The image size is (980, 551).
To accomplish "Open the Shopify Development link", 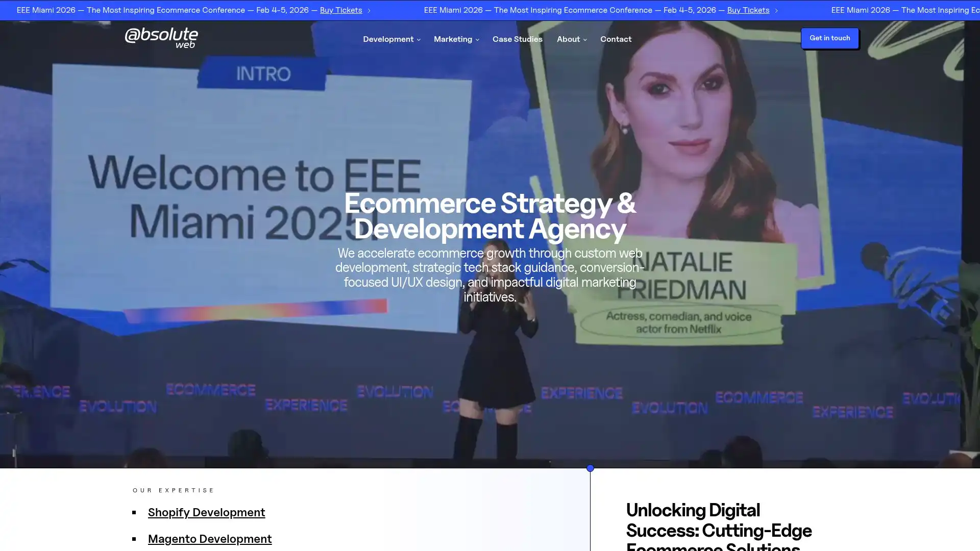I will 206,512.
